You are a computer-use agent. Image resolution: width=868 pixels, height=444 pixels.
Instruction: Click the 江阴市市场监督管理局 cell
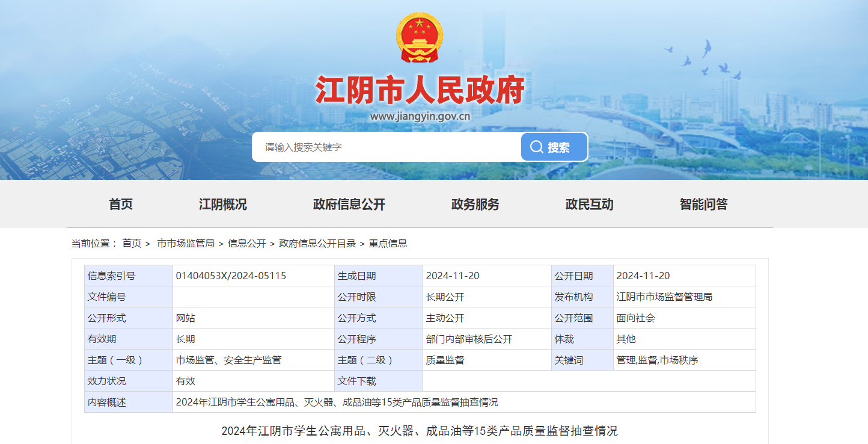click(x=685, y=297)
